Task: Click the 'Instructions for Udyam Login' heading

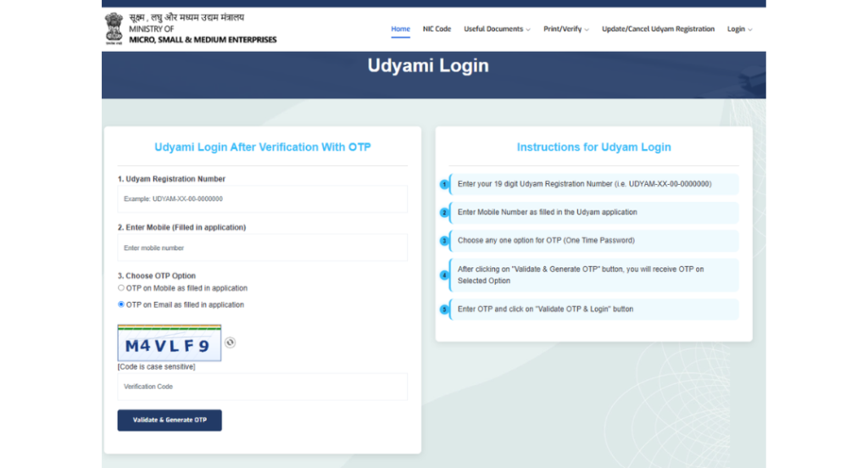Action: point(593,148)
